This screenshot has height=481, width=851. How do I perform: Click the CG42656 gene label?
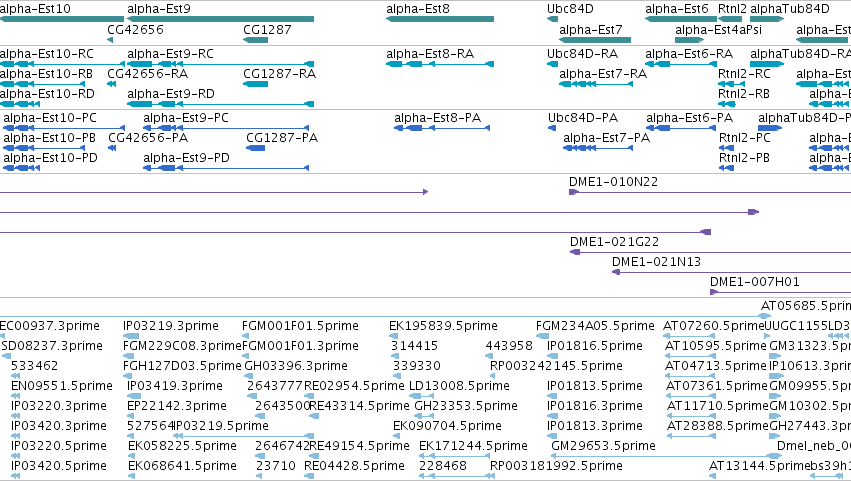135,29
